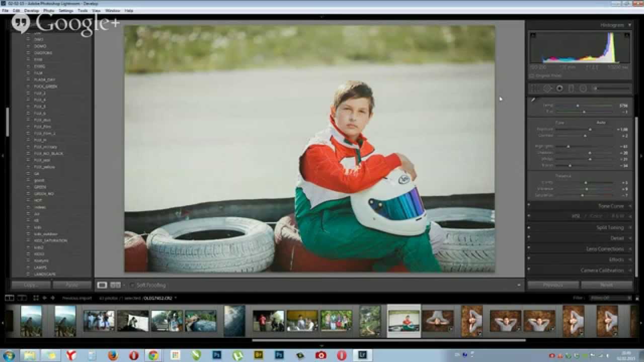Hide the right panel group arrow
Viewport: 644px width, 362px height.
[641, 155]
